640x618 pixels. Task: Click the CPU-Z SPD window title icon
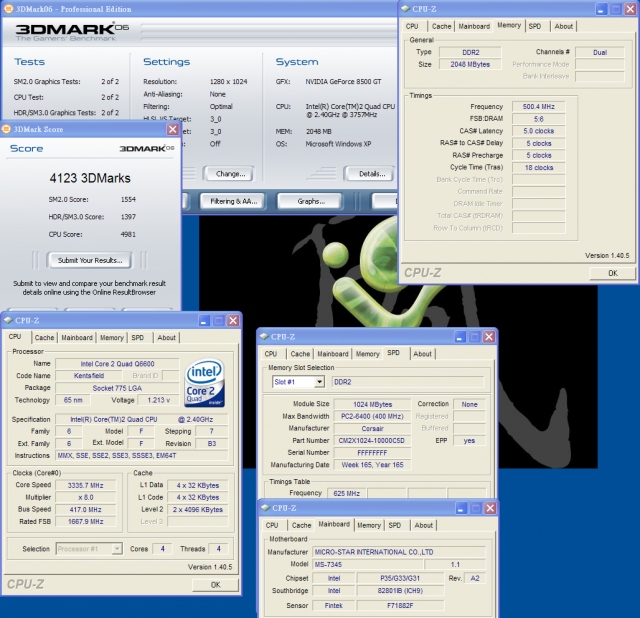point(264,336)
